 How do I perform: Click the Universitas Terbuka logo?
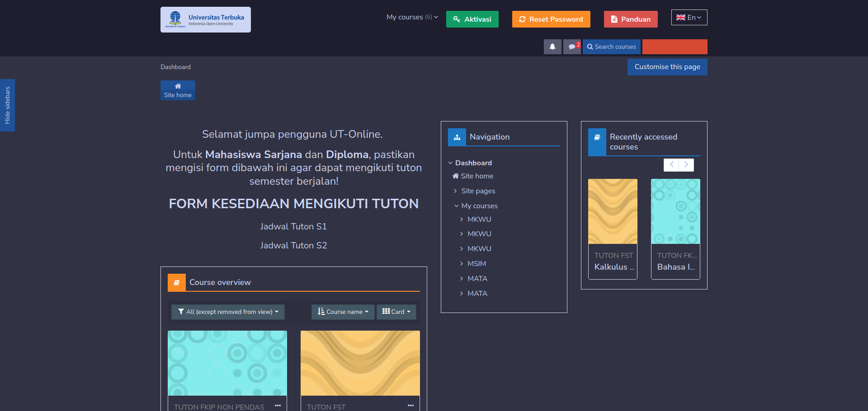(x=206, y=19)
